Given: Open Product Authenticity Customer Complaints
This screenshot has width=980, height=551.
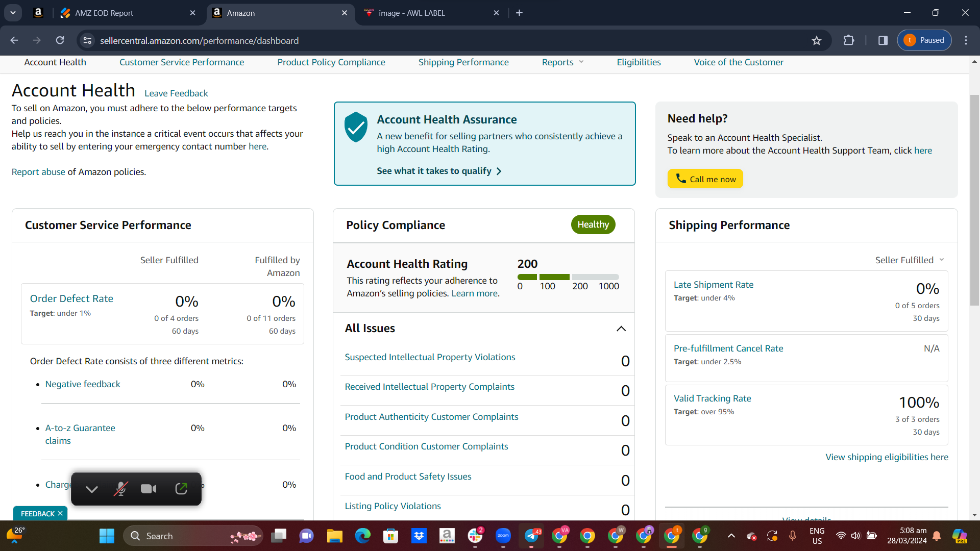Looking at the screenshot, I should pos(431,417).
